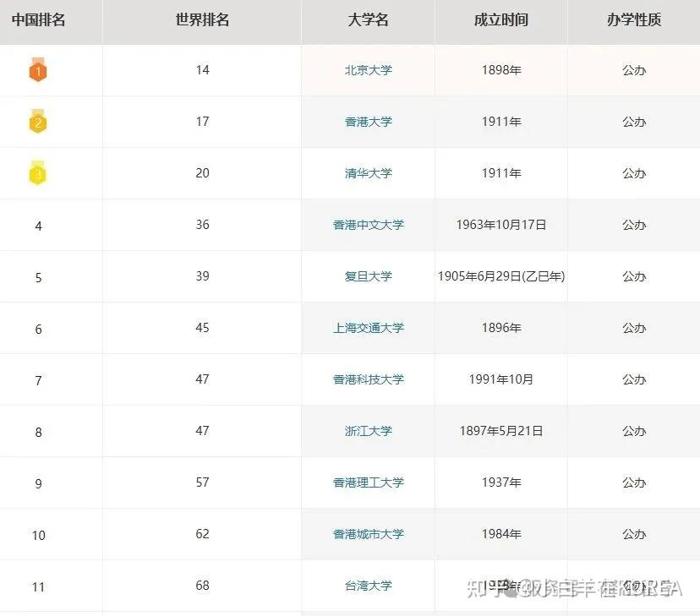The height and width of the screenshot is (616, 700).
Task: Click the yellow rank 3 medal icon
Action: coord(38,173)
